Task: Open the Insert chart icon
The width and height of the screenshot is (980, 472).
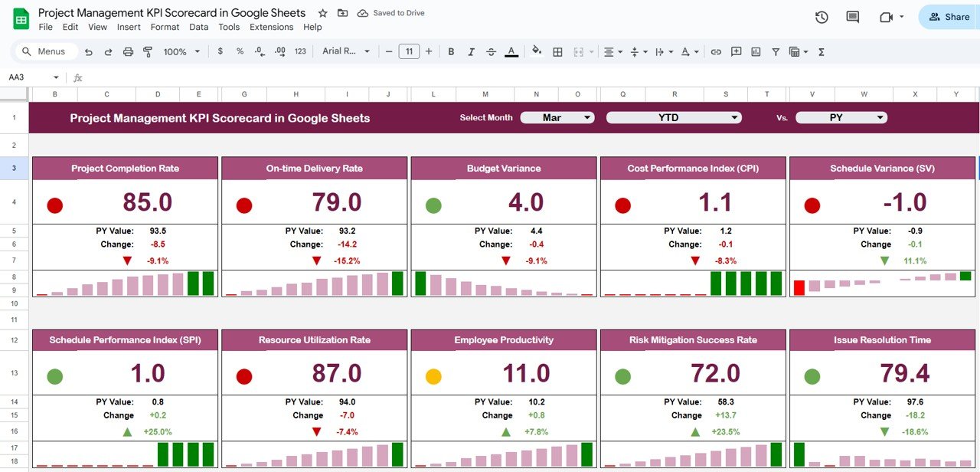Action: 756,51
